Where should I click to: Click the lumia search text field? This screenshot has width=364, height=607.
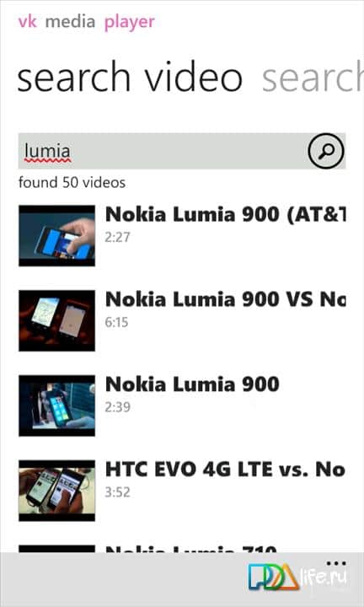163,151
